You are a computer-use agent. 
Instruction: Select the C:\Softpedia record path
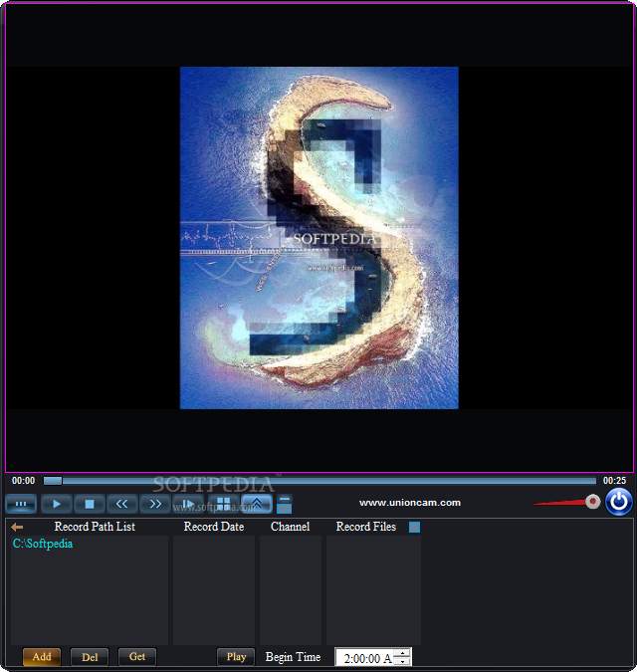(x=43, y=544)
